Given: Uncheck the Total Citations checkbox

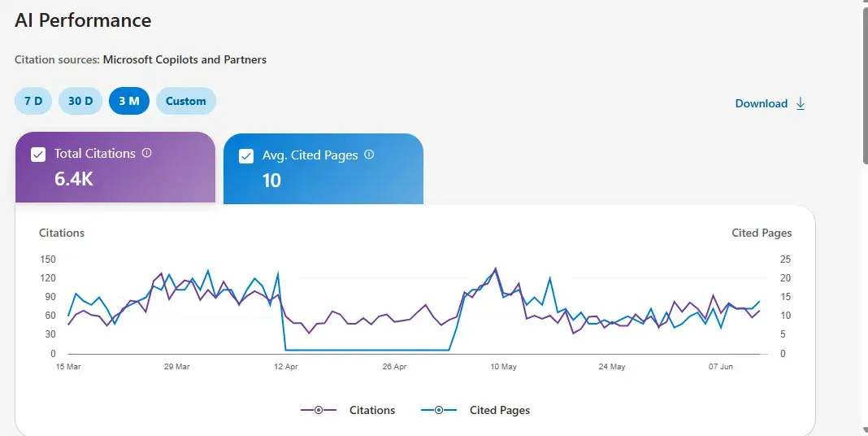Looking at the screenshot, I should pyautogui.click(x=38, y=155).
